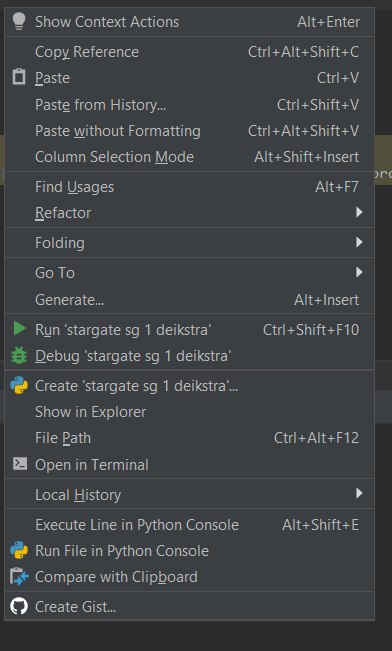Screen dimensions: 392x651
Task: Open the Generate... menu item
Action: point(189,299)
